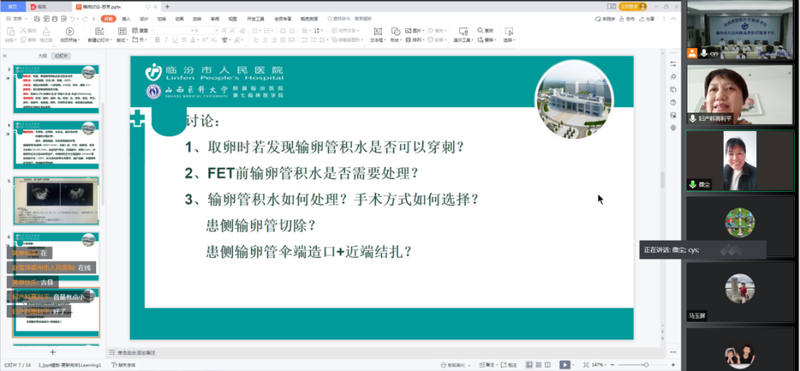This screenshot has width=800, height=371.
Task: Switch to slide sorter grid view
Action: point(538,365)
